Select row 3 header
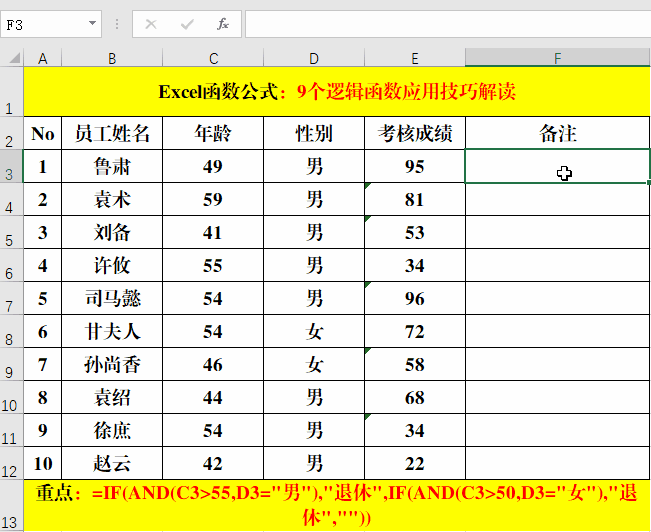651x532 pixels. coord(12,166)
